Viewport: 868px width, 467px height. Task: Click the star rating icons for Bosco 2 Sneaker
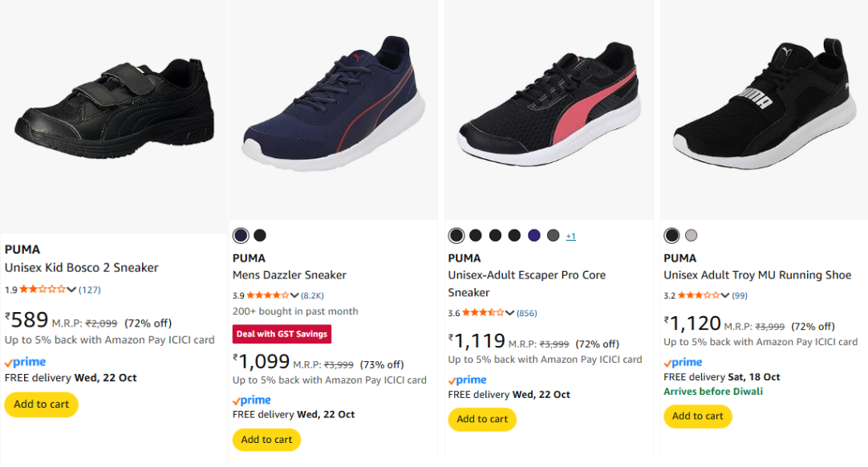pyautogui.click(x=43, y=290)
